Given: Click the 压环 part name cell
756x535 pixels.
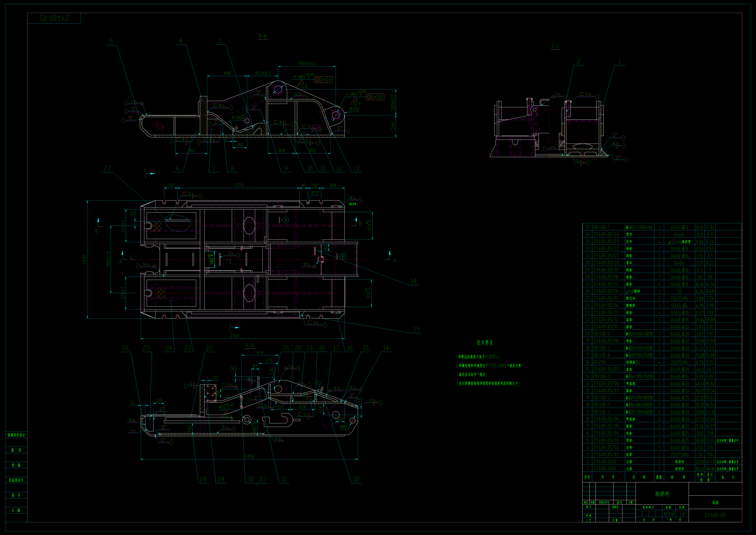Looking at the screenshot, I should tap(629, 242).
